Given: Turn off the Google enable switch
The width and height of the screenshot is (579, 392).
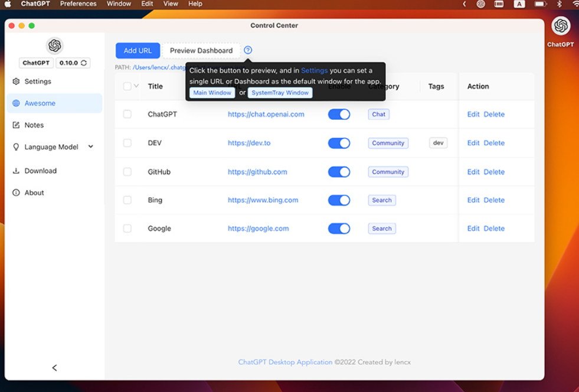Looking at the screenshot, I should pos(339,228).
